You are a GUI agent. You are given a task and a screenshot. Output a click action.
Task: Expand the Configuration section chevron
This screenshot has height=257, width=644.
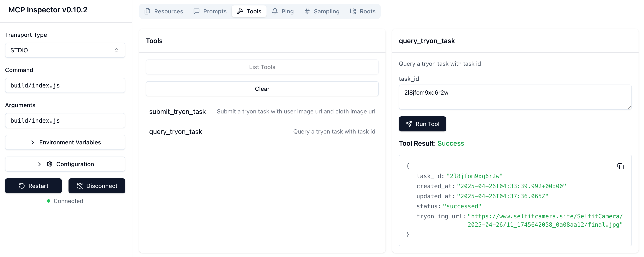[x=39, y=164]
